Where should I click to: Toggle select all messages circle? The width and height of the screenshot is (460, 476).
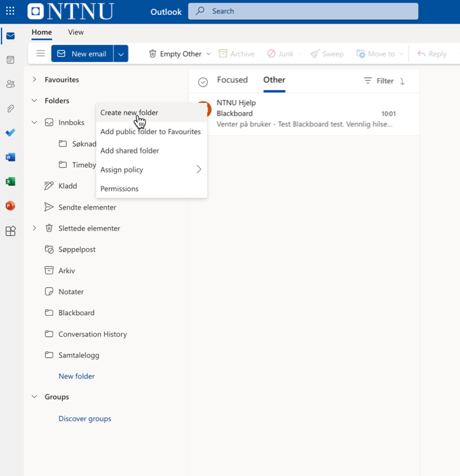[x=203, y=82]
